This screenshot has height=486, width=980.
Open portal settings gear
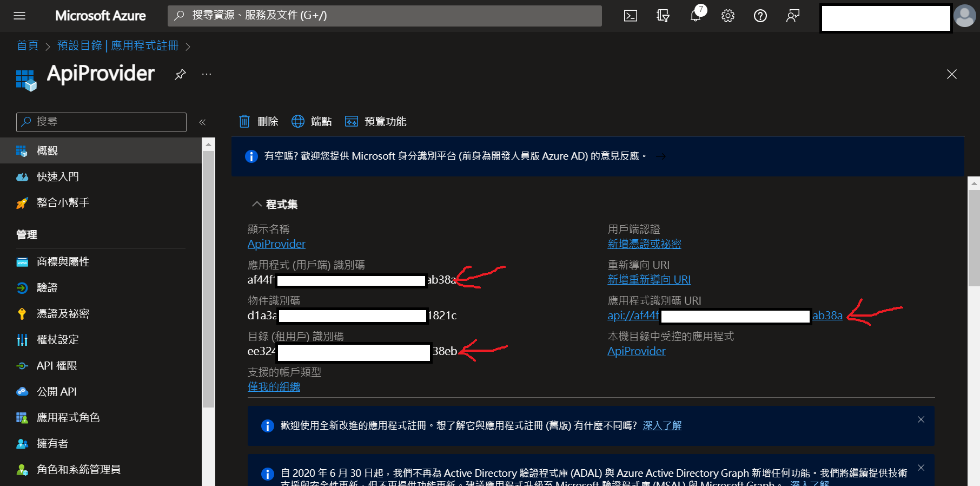(728, 16)
